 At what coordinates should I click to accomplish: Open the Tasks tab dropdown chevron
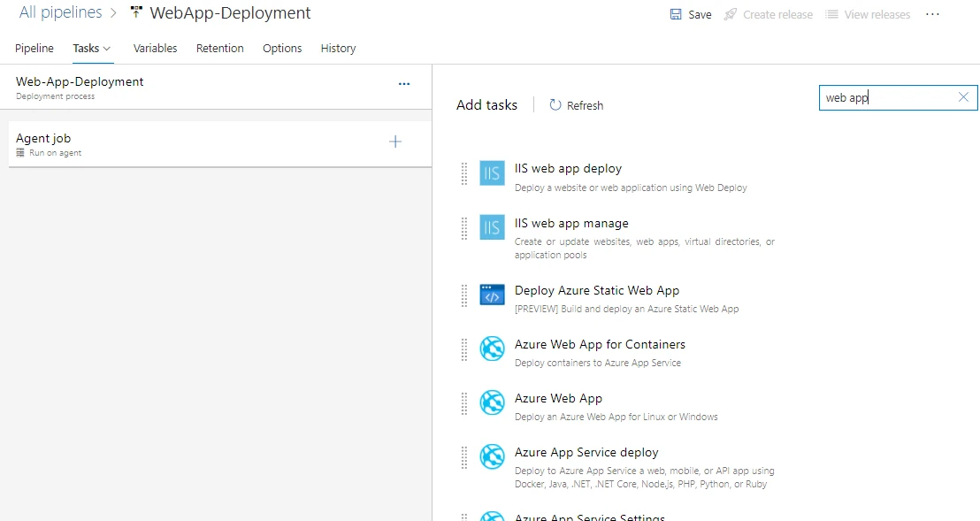105,49
